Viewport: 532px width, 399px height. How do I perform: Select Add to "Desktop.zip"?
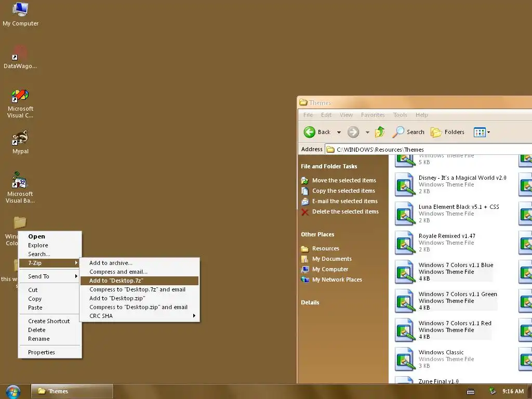[139, 298]
